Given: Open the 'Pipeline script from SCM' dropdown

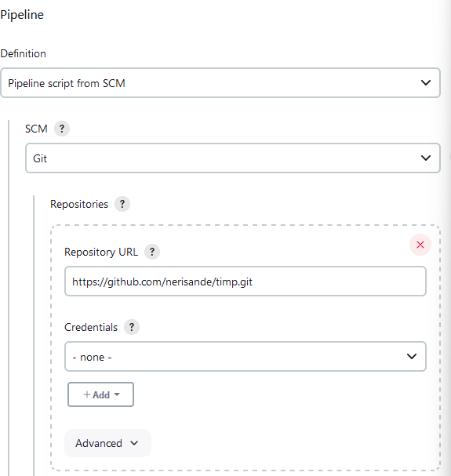Looking at the screenshot, I should [220, 83].
